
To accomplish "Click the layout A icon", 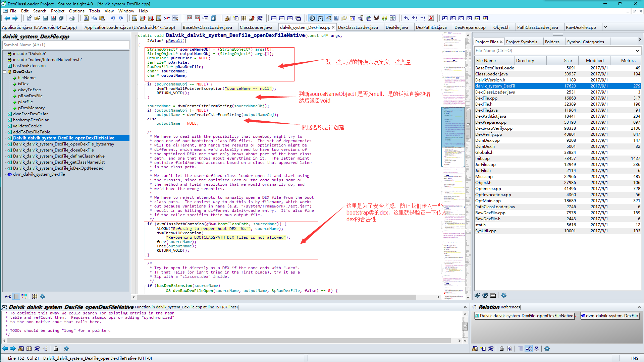I will (x=445, y=18).
